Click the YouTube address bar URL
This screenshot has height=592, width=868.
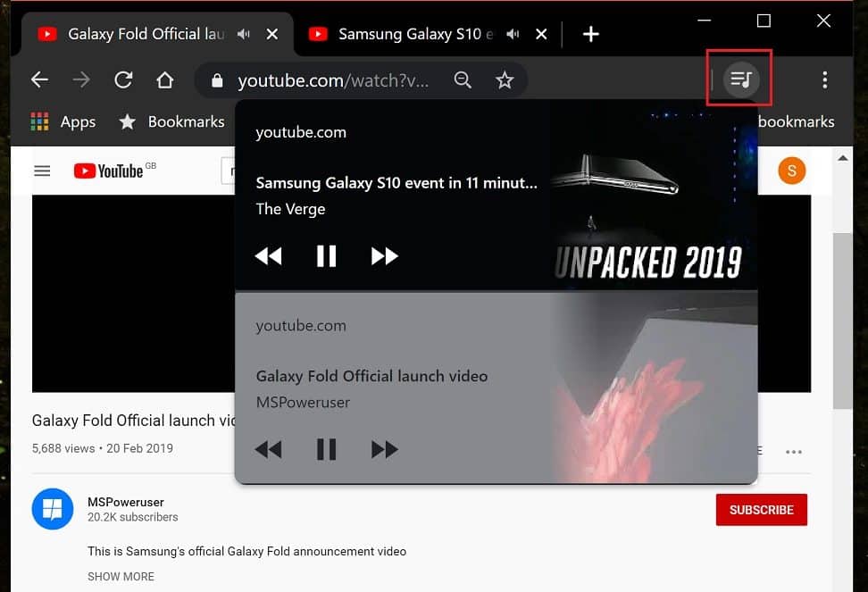[332, 81]
